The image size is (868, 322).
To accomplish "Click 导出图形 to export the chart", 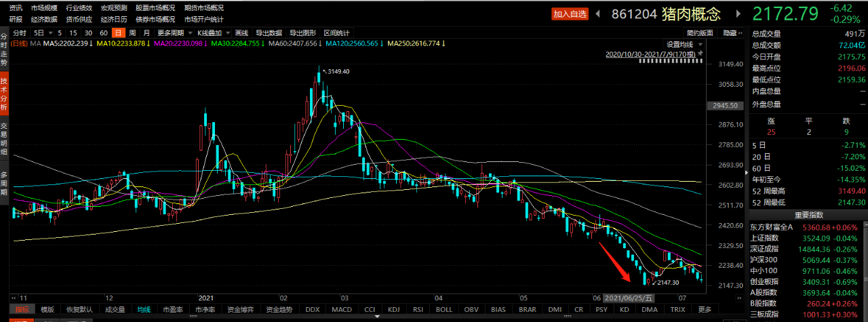I will (x=302, y=33).
